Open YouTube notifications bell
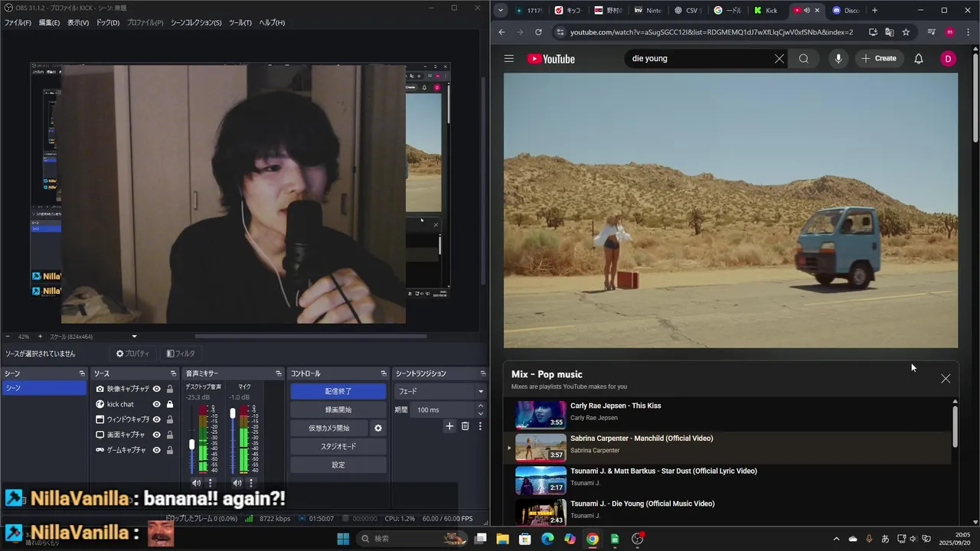Screen dimensions: 980x551 (x=918, y=59)
